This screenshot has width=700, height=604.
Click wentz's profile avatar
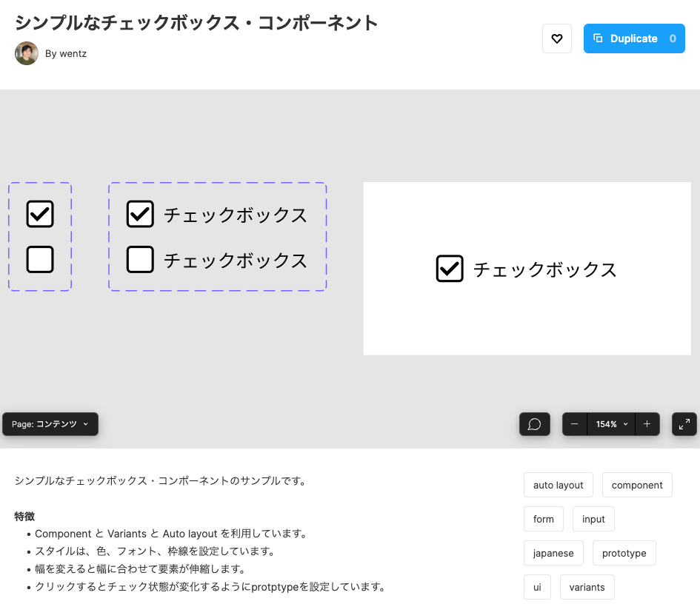(x=27, y=53)
